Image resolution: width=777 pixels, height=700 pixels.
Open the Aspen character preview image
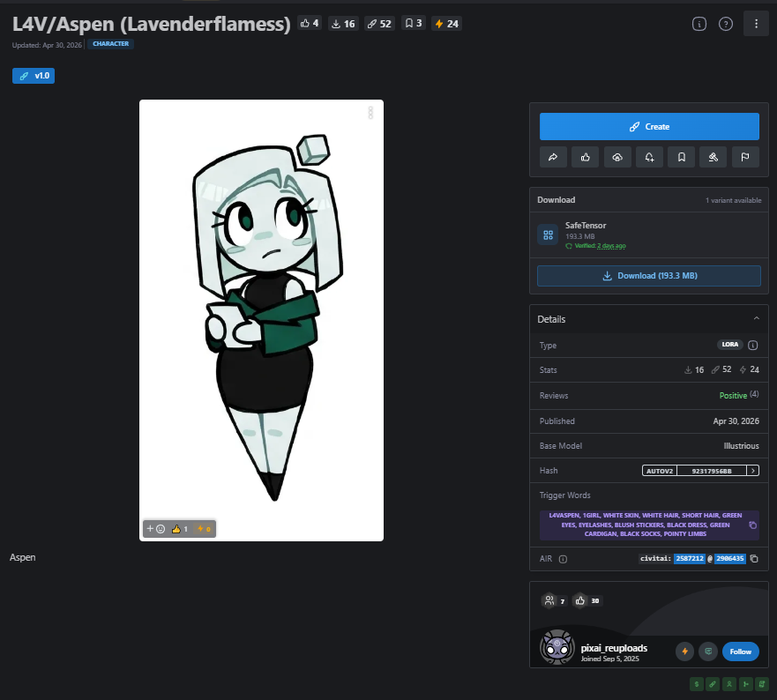pos(261,320)
